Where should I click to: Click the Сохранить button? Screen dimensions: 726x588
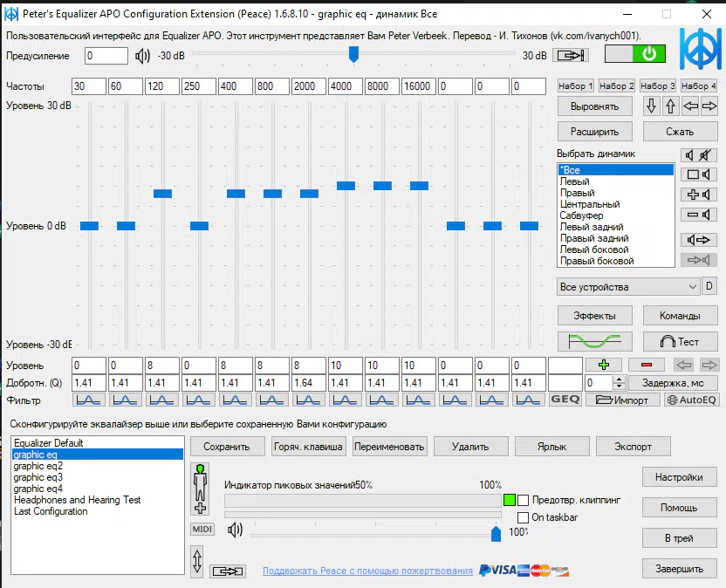[233, 446]
